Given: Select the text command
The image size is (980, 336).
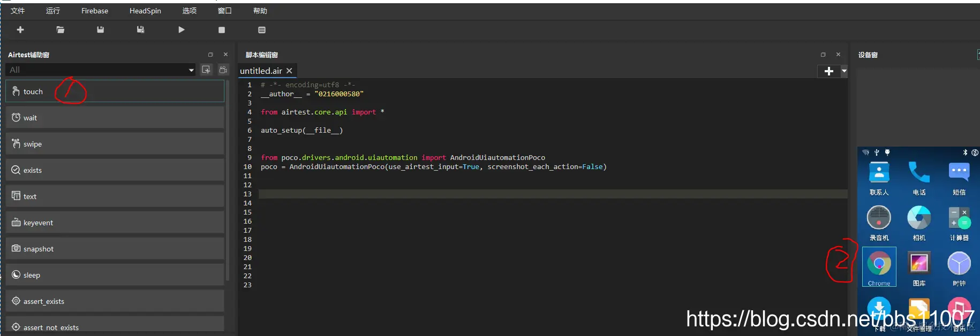Looking at the screenshot, I should 115,196.
